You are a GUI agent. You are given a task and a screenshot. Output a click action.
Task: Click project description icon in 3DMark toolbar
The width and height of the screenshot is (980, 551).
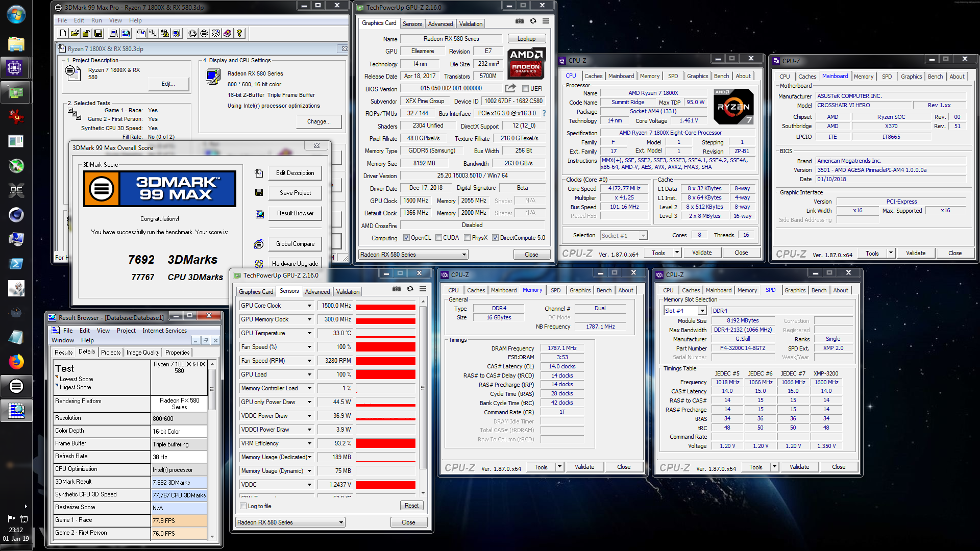click(x=141, y=33)
